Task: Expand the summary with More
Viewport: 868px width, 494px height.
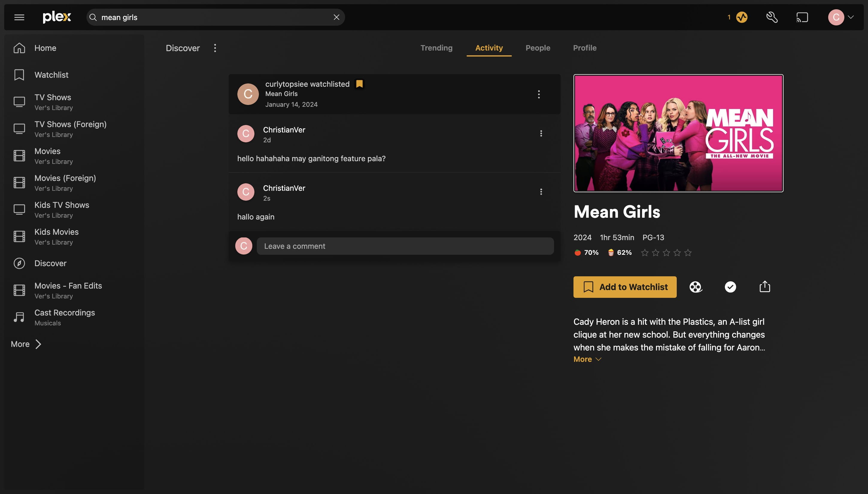Action: coord(588,359)
